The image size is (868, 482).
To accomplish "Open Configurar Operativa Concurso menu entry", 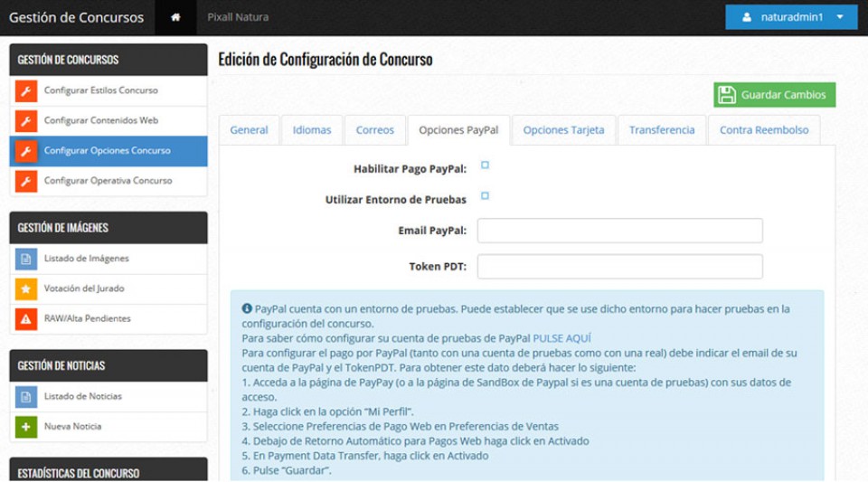I will click(x=108, y=181).
